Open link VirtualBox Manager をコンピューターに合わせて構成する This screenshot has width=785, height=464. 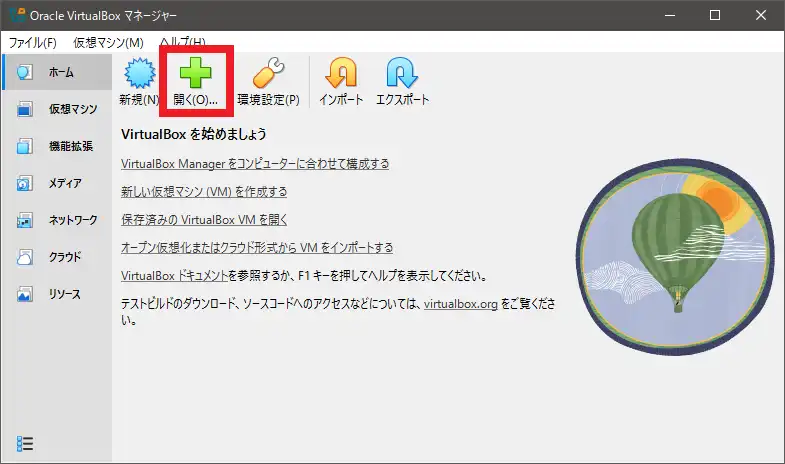(255, 164)
